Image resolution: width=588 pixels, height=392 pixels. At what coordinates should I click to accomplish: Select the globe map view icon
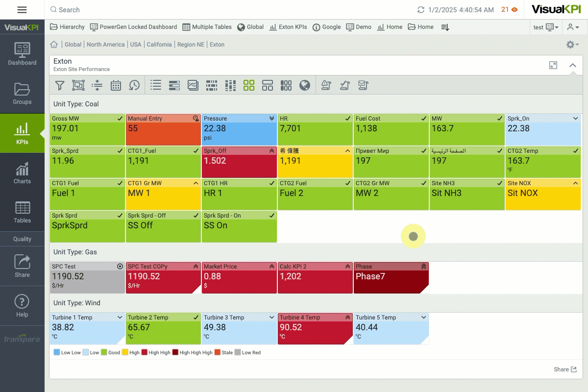point(305,85)
